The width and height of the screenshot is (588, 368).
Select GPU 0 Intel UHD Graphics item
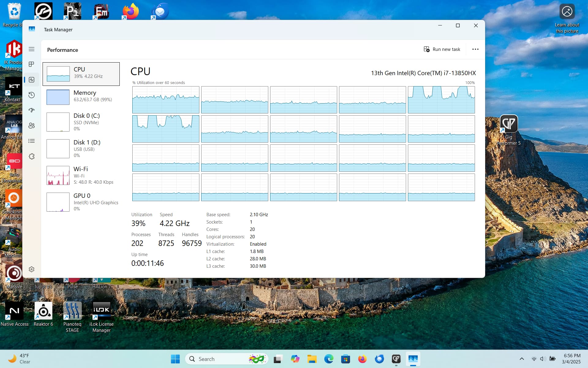click(81, 202)
